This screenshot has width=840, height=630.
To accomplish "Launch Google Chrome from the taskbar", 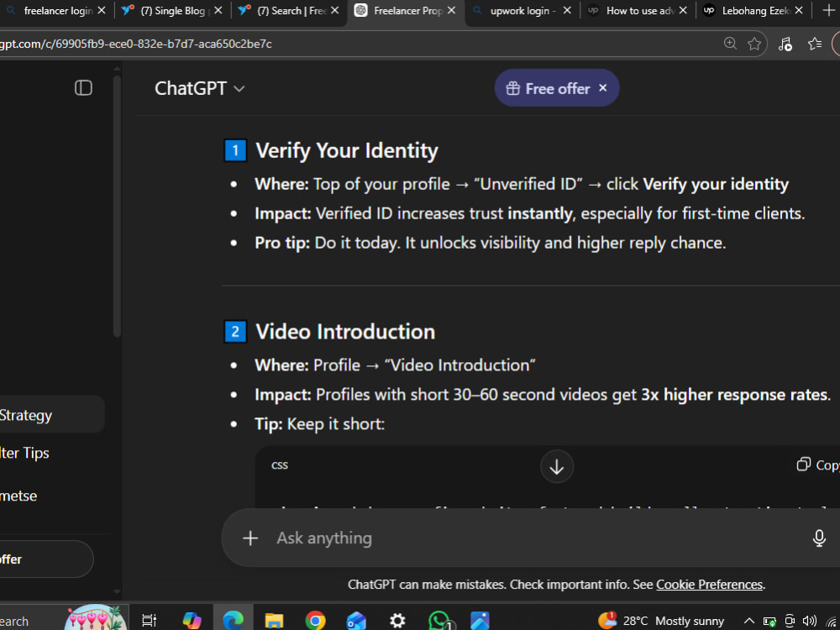I will 315,621.
